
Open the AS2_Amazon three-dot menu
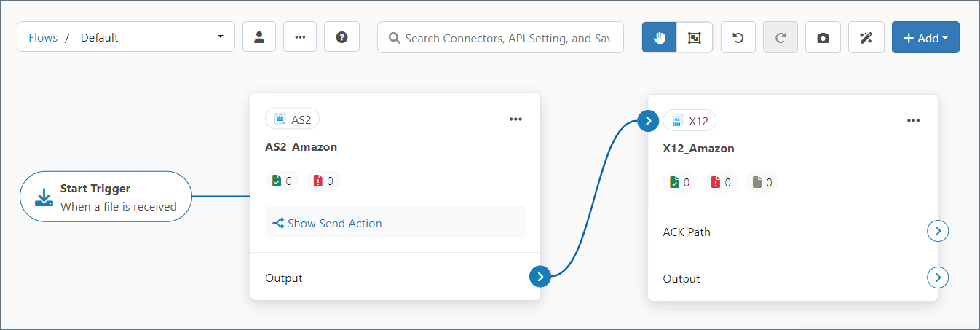[515, 119]
